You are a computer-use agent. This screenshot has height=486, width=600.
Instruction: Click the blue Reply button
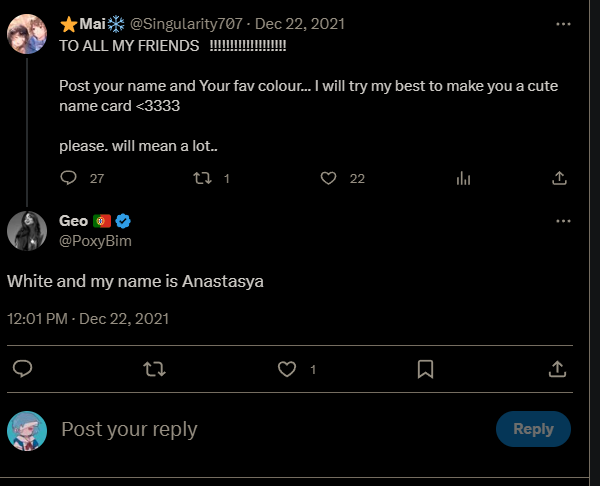(x=533, y=429)
